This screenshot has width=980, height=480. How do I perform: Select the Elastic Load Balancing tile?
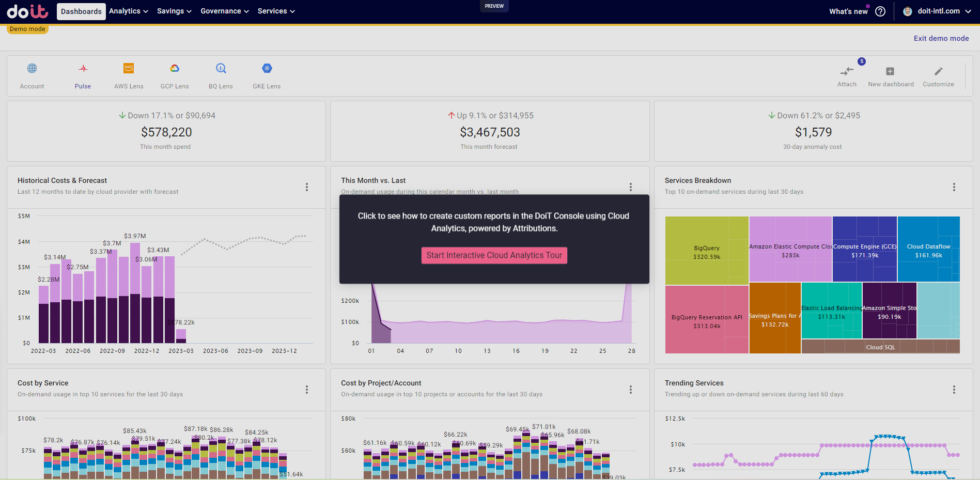pos(832,311)
